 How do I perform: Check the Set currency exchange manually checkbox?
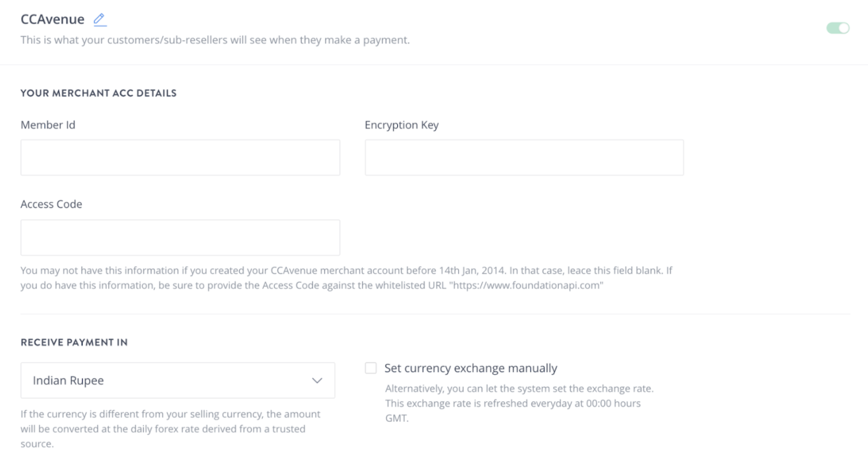371,368
